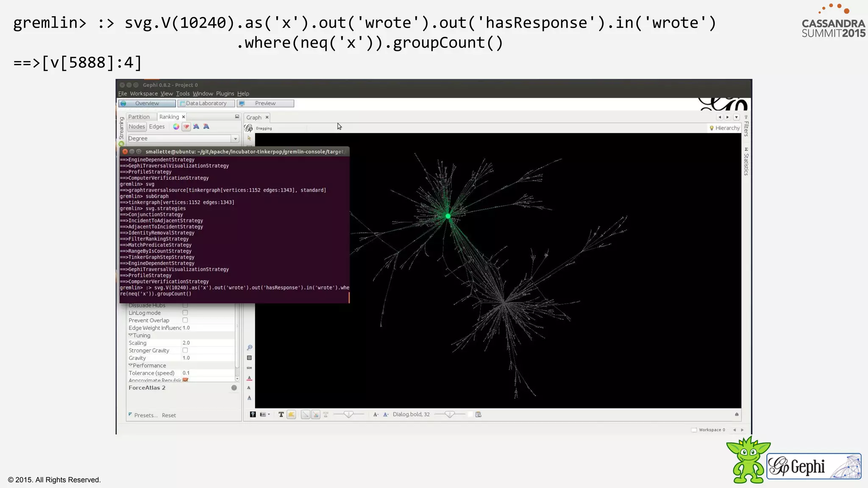Toggle edges use node color icon
The width and height of the screenshot is (868, 488).
316,415
